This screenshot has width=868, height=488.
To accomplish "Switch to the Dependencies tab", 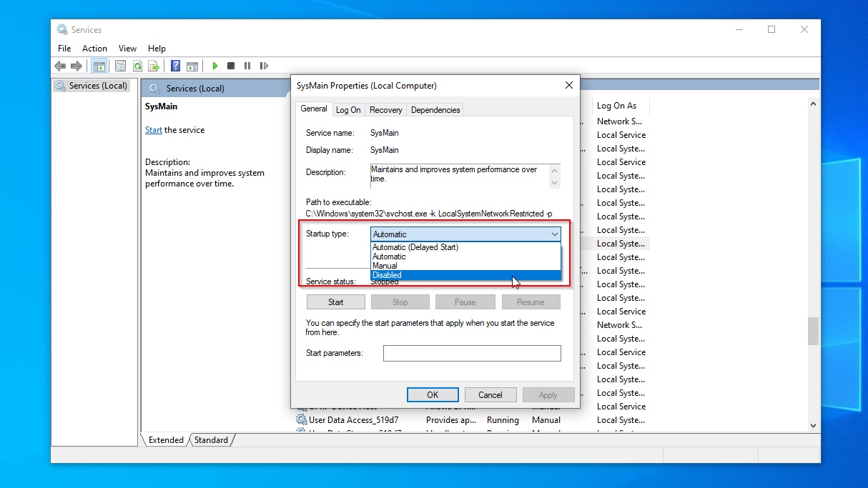I will pos(435,110).
